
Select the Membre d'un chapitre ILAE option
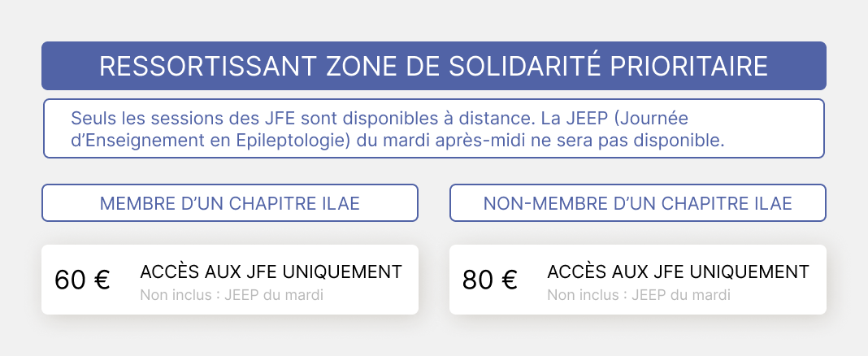click(230, 203)
